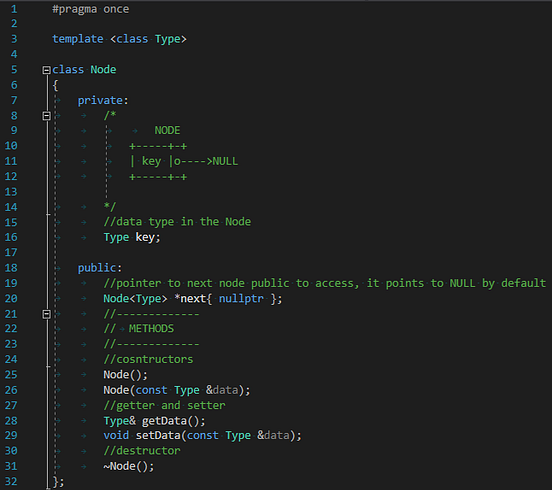The height and width of the screenshot is (490, 552).
Task: Click the default constructor 'Node();'
Action: 125,375
